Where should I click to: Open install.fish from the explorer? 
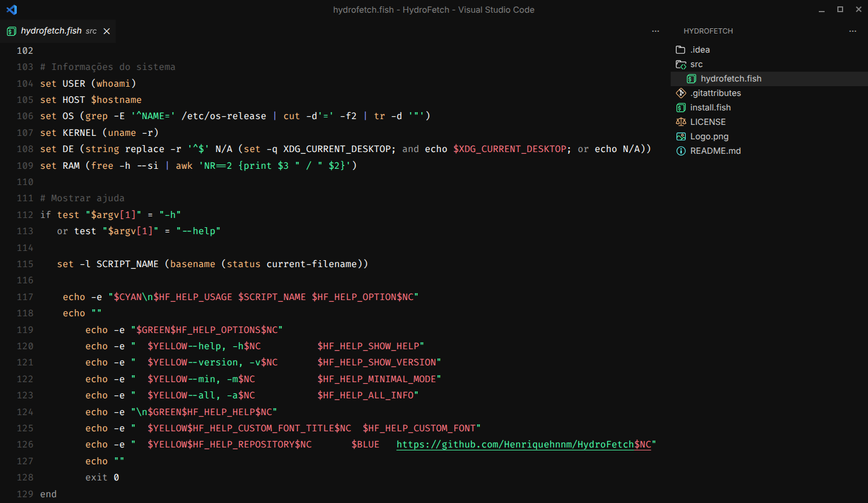coord(769,108)
